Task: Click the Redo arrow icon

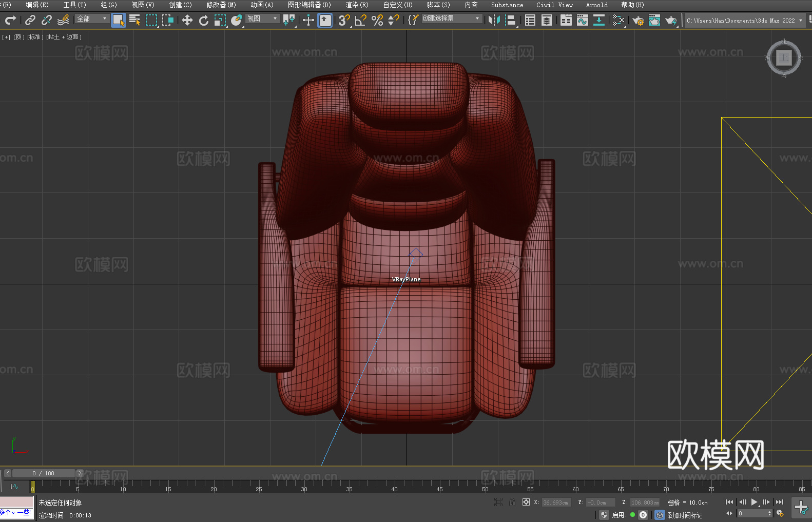Action: pyautogui.click(x=10, y=20)
